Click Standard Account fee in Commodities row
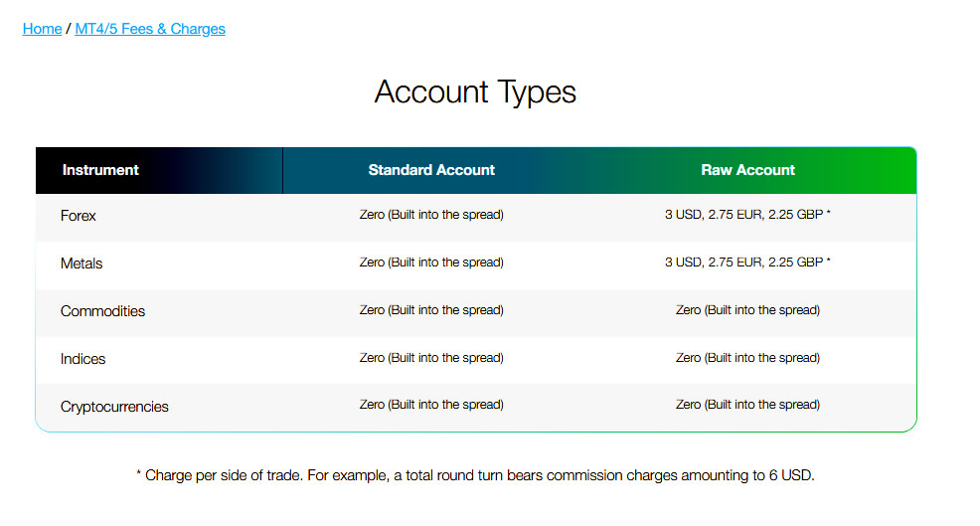Image resolution: width=980 pixels, height=526 pixels. 431,310
